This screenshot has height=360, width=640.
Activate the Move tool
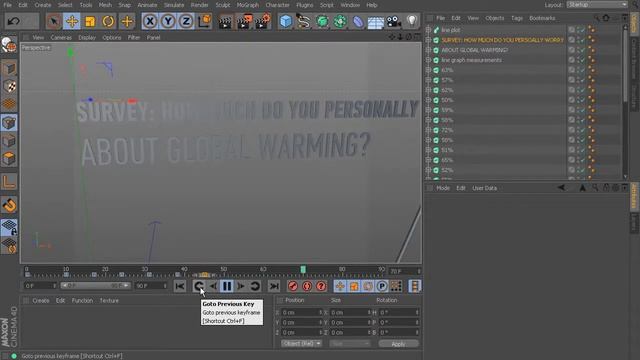point(71,21)
